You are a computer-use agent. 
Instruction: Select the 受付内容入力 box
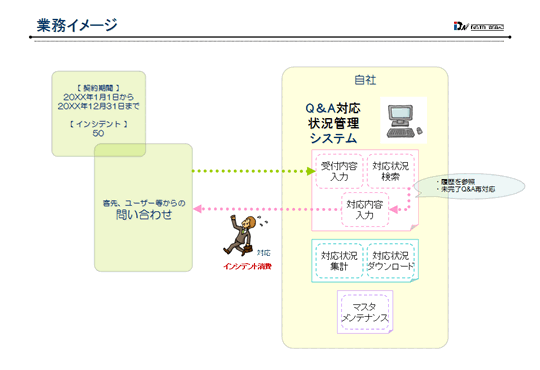[339, 171]
